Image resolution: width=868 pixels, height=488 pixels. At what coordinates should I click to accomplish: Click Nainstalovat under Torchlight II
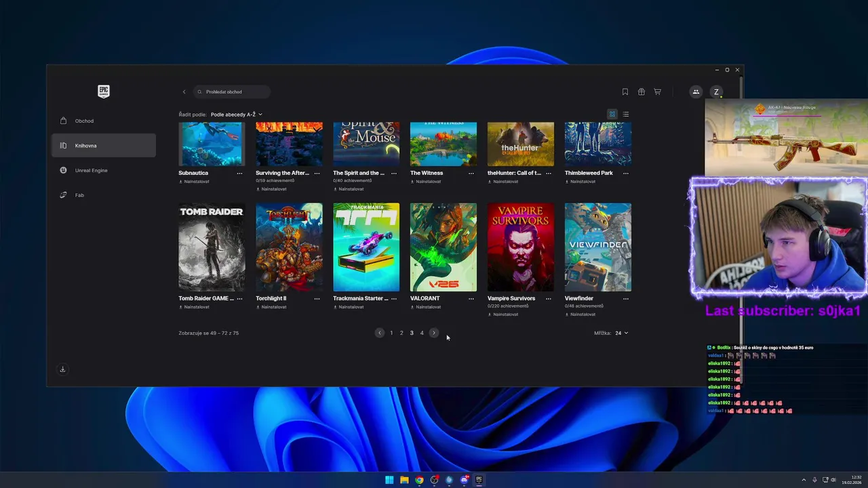pos(271,307)
